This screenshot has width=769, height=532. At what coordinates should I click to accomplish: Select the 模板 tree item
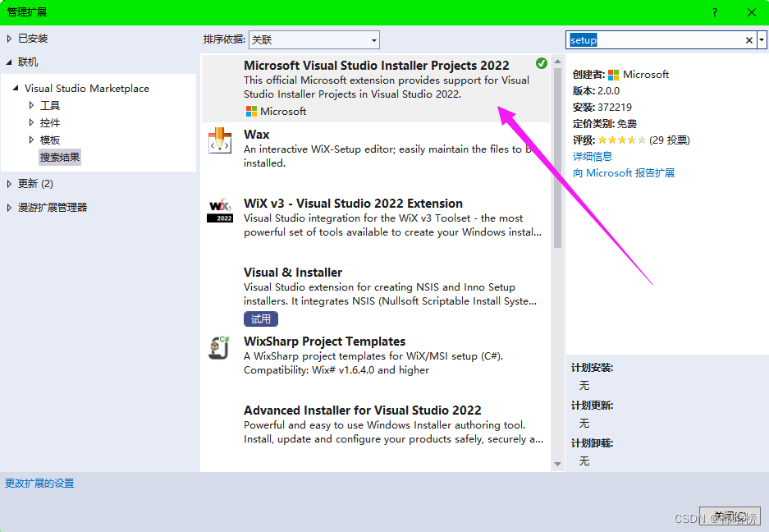pos(49,140)
